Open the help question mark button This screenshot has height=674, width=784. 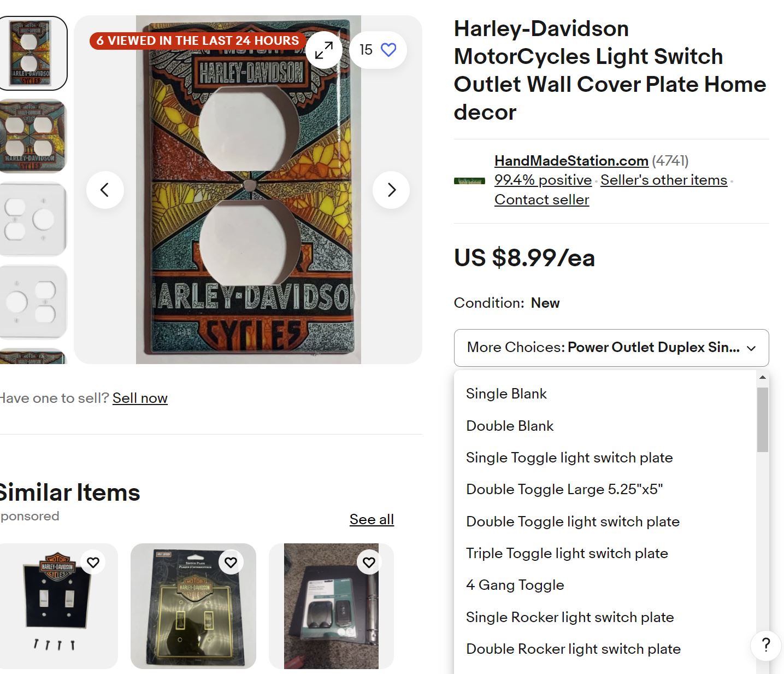tap(766, 646)
